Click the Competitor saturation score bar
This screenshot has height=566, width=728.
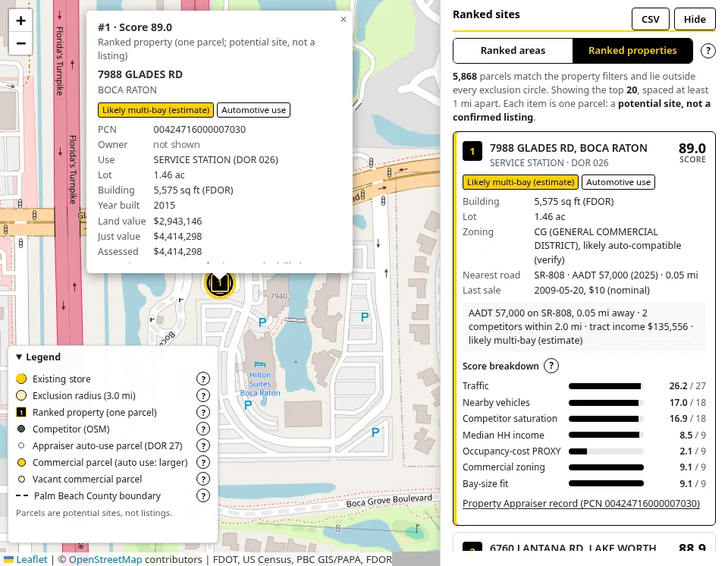pyautogui.click(x=606, y=419)
